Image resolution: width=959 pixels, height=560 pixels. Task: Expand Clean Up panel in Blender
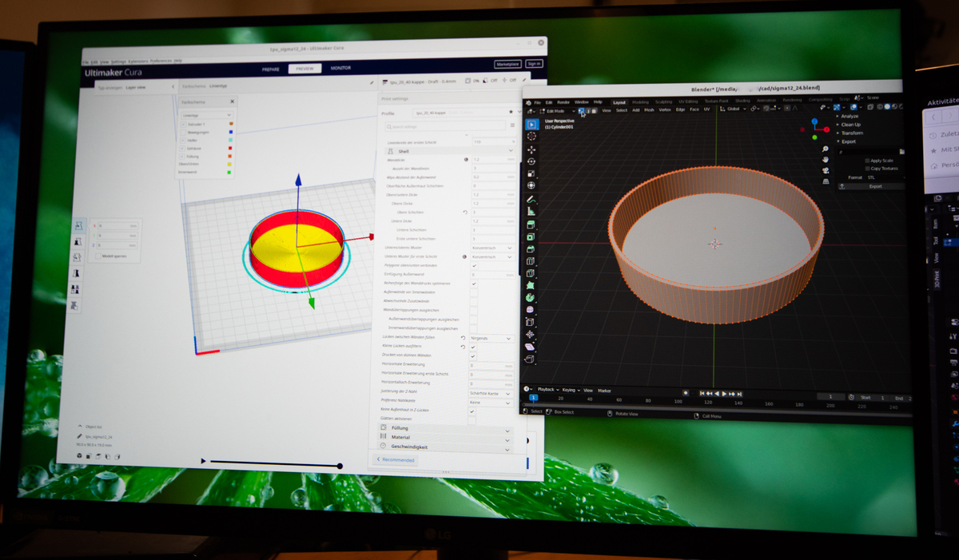click(849, 125)
